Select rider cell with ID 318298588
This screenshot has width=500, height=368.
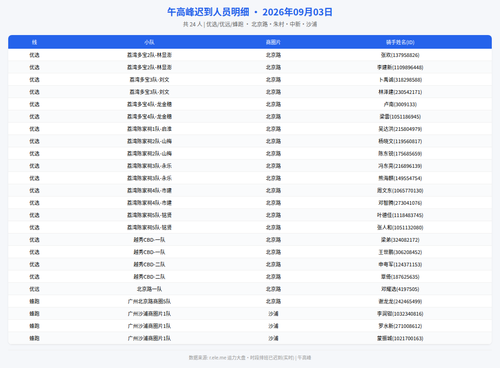click(x=400, y=80)
